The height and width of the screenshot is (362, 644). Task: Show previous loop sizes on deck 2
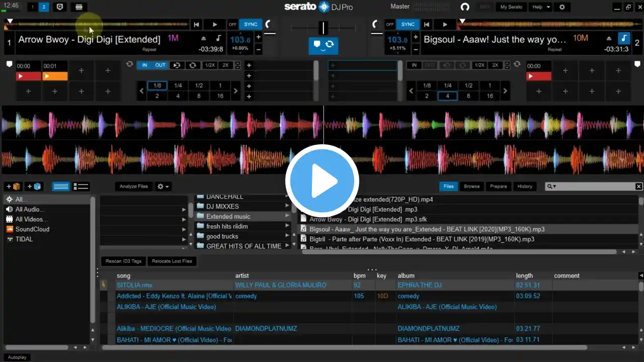(x=411, y=91)
